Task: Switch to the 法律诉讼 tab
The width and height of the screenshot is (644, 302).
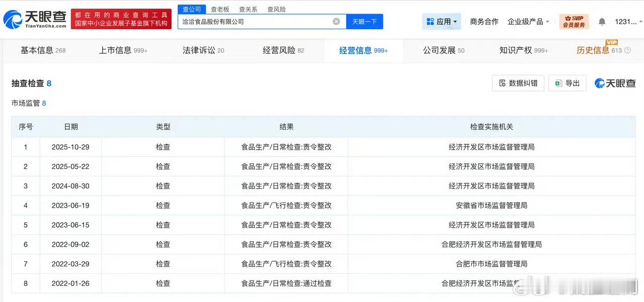Action: click(x=198, y=50)
